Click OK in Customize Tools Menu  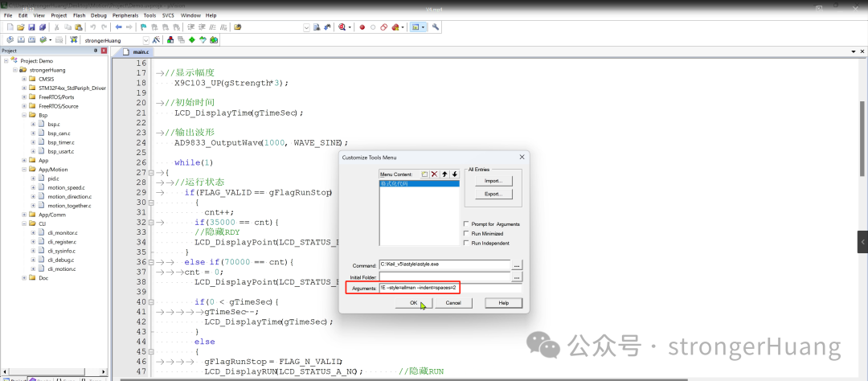pos(414,303)
